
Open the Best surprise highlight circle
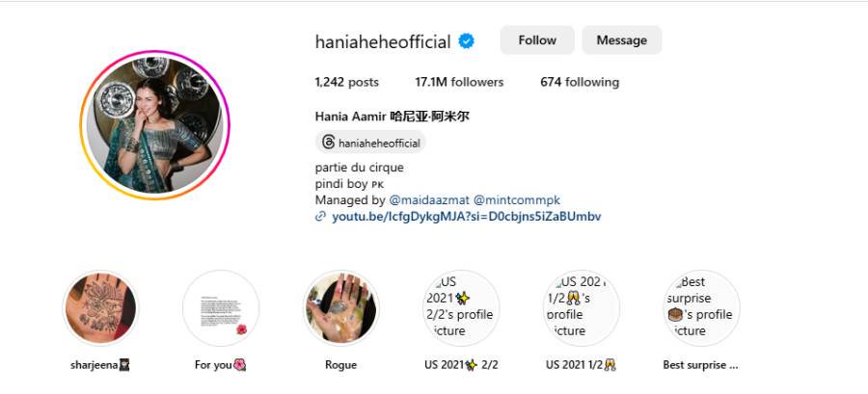coord(701,308)
